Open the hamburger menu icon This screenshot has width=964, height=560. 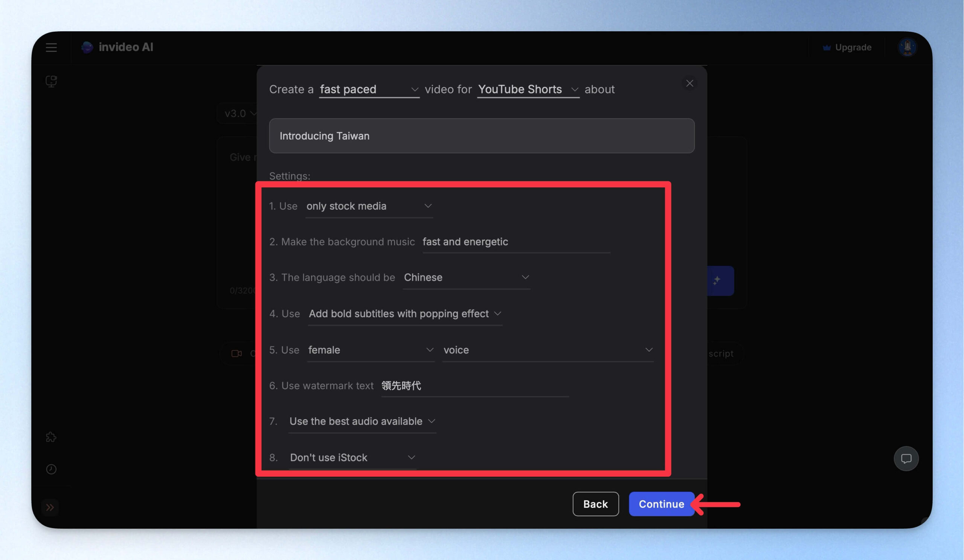pyautogui.click(x=51, y=47)
